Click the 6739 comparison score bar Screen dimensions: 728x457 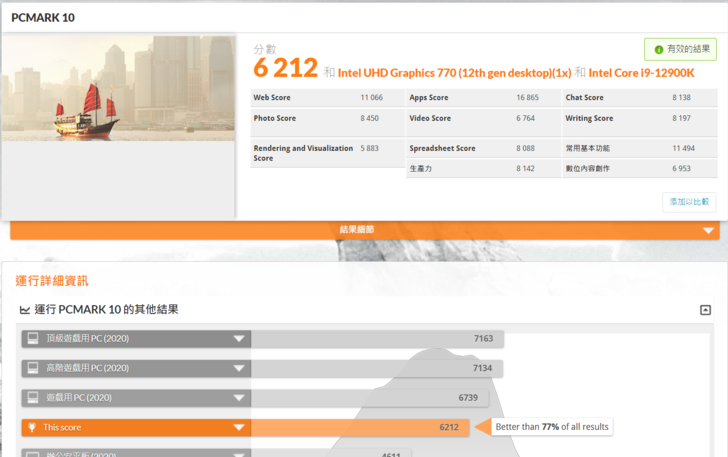point(370,398)
